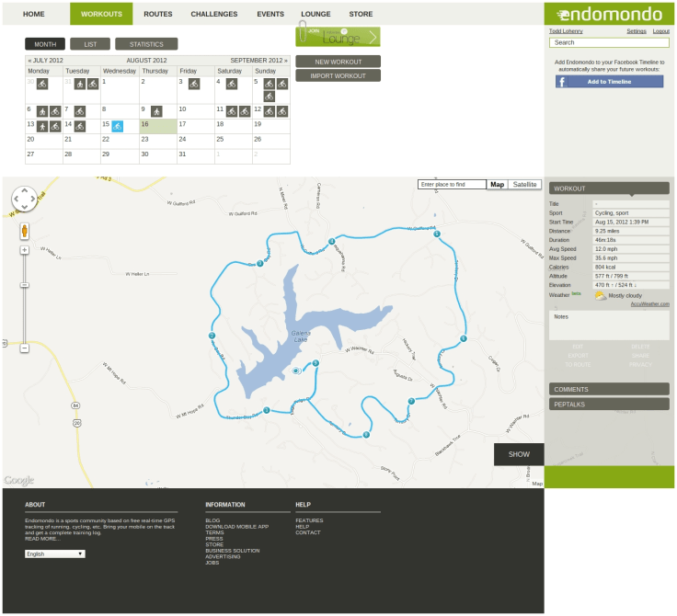Click route marker 4 on the map
This screenshot has height=616, width=677.
pos(331,242)
